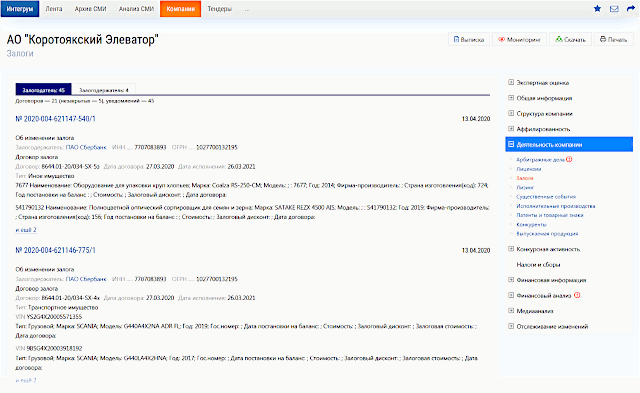Open Лицензии subsection
Screen dimensions: 640x393
pyautogui.click(x=529, y=169)
